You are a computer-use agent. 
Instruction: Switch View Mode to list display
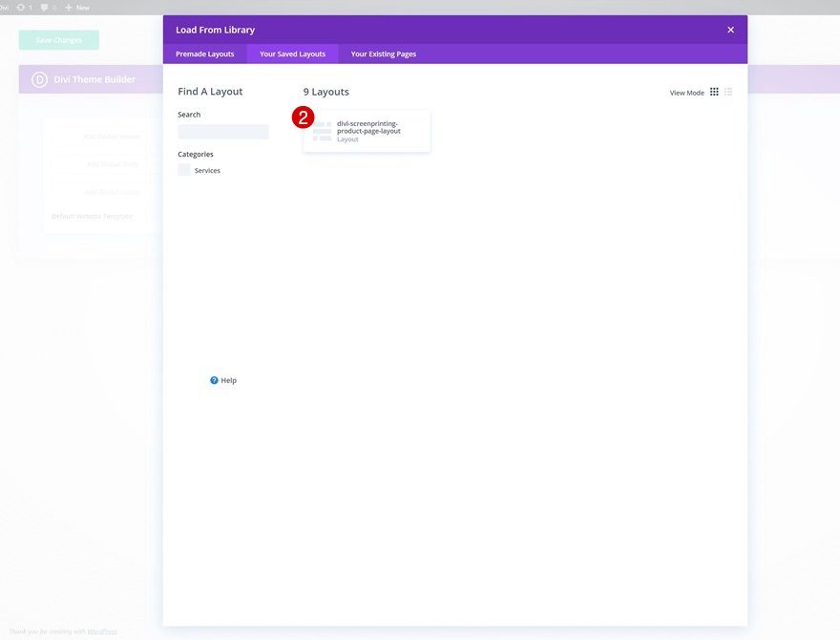click(726, 90)
